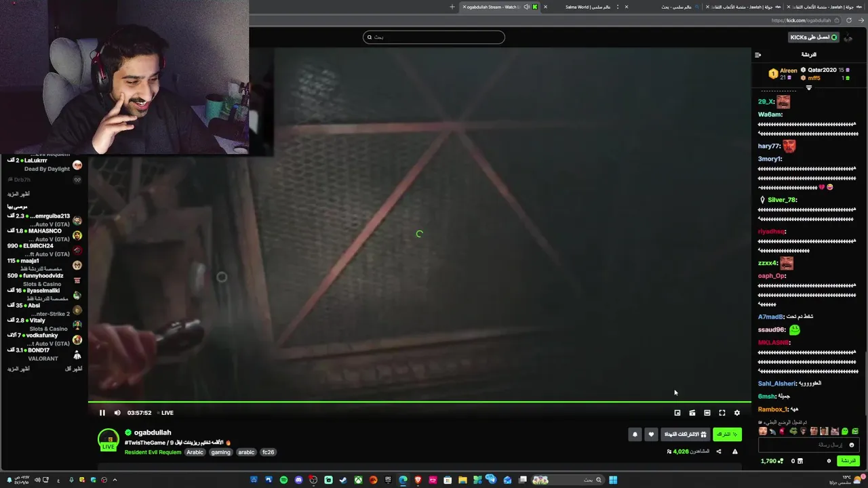Open picture-in-picture mini player
Image resolution: width=868 pixels, height=488 pixels.
pyautogui.click(x=677, y=413)
